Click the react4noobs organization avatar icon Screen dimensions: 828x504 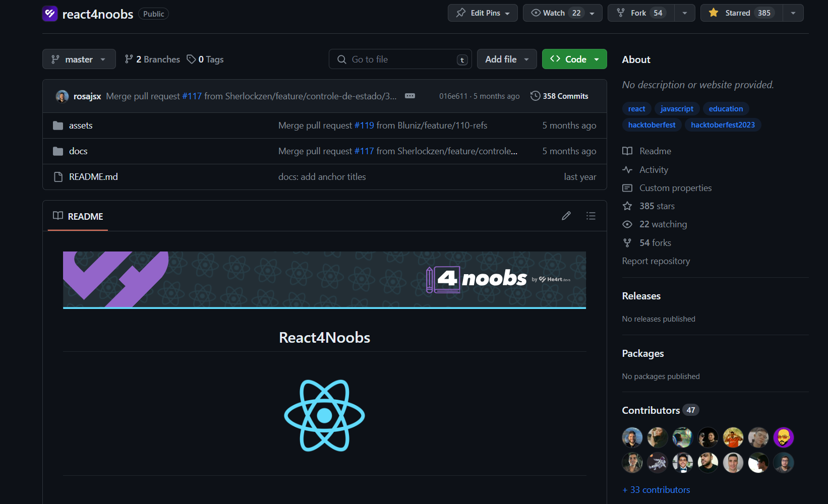coord(50,14)
